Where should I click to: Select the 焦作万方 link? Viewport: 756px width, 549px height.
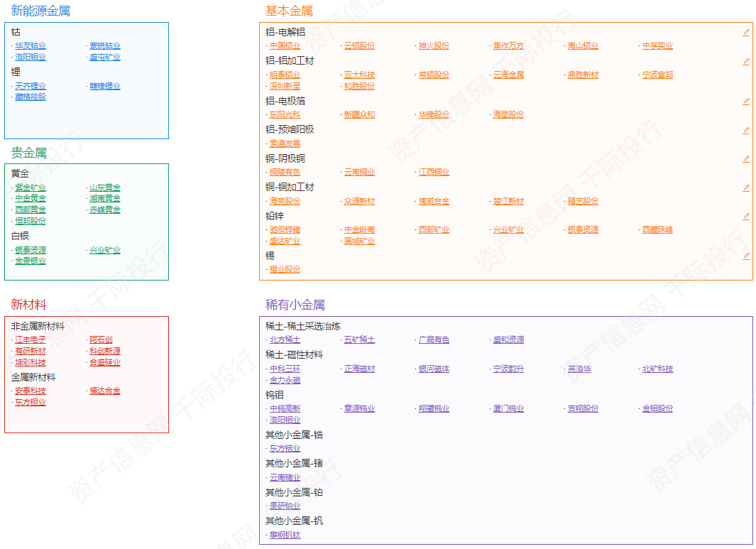(x=509, y=46)
